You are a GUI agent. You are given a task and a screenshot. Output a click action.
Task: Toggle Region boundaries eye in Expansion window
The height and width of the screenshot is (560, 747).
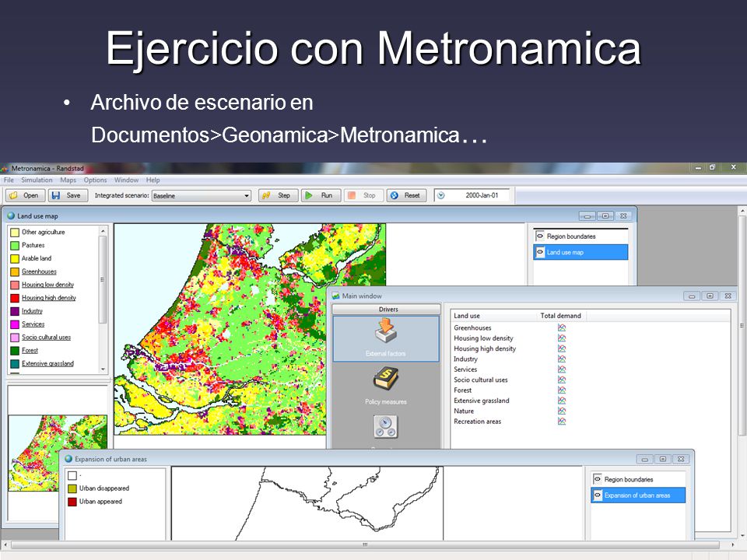[x=598, y=479]
